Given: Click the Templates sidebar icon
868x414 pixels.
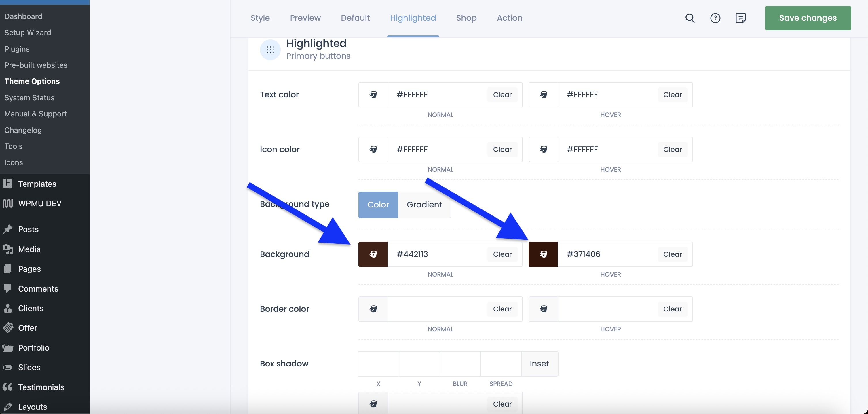Looking at the screenshot, I should 8,184.
